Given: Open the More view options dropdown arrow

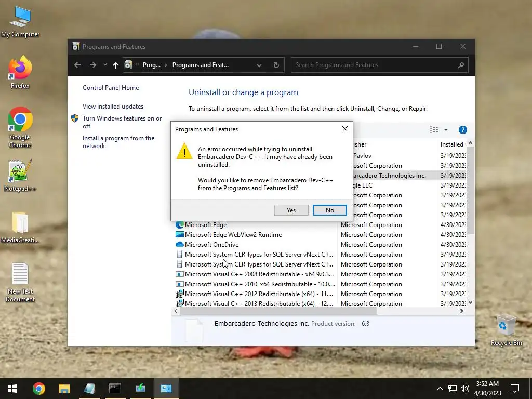Looking at the screenshot, I should pyautogui.click(x=446, y=129).
